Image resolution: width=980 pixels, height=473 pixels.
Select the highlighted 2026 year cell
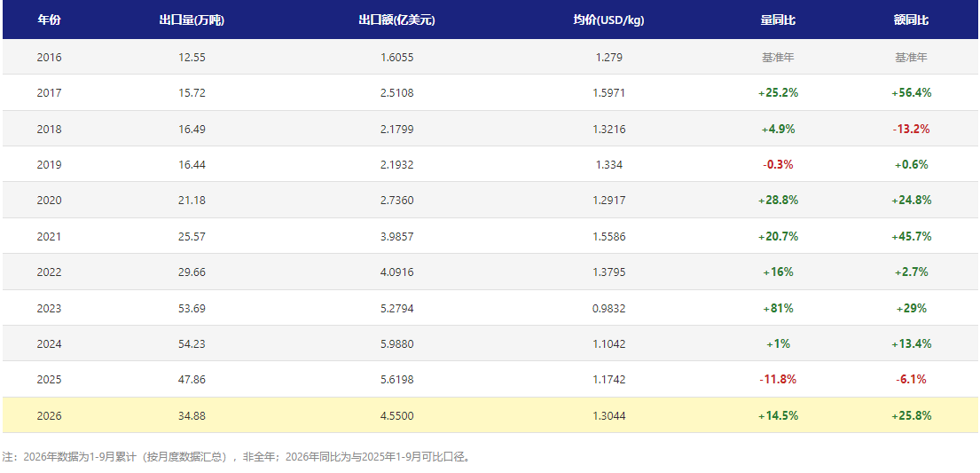(50, 415)
